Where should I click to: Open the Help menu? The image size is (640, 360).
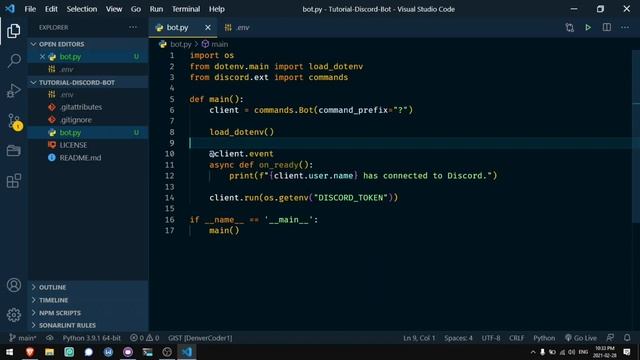217,9
